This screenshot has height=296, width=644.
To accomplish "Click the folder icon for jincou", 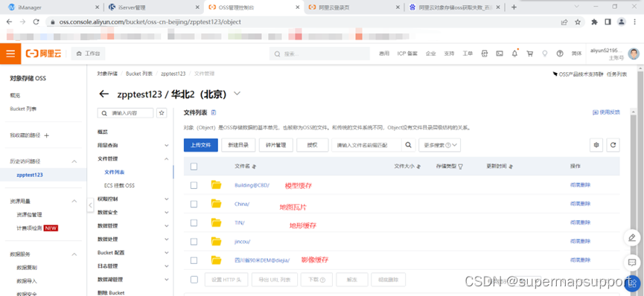I will click(216, 241).
